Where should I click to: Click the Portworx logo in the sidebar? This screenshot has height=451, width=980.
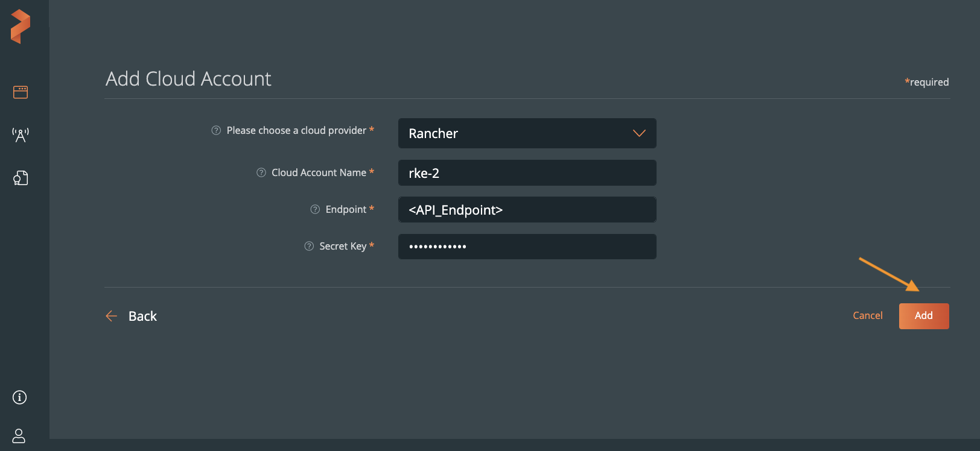tap(21, 27)
